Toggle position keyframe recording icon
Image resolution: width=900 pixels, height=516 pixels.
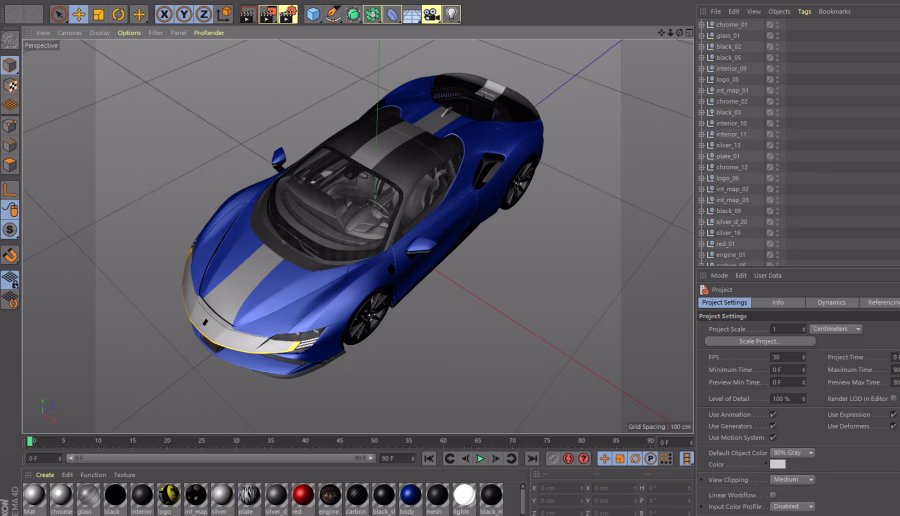[604, 458]
